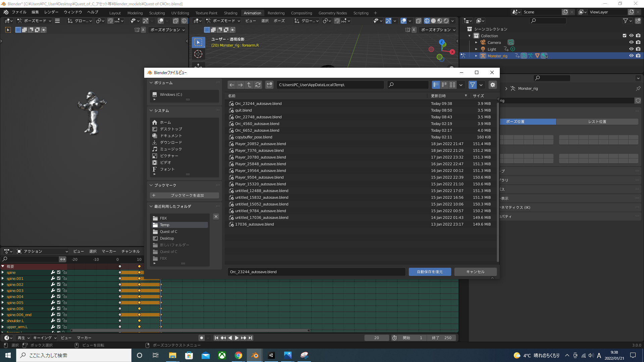Collapse the ブックマーク panel

tap(151, 185)
